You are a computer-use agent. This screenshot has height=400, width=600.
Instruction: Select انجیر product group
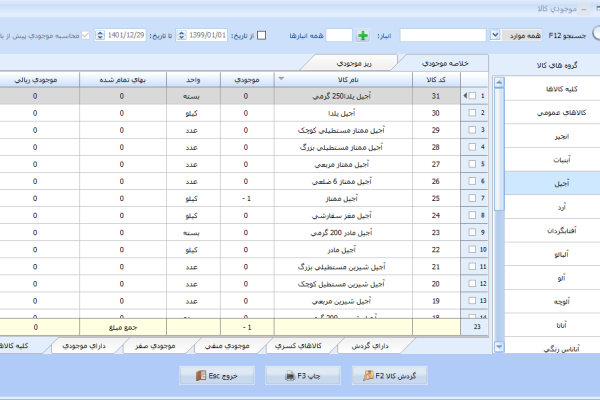(x=552, y=136)
